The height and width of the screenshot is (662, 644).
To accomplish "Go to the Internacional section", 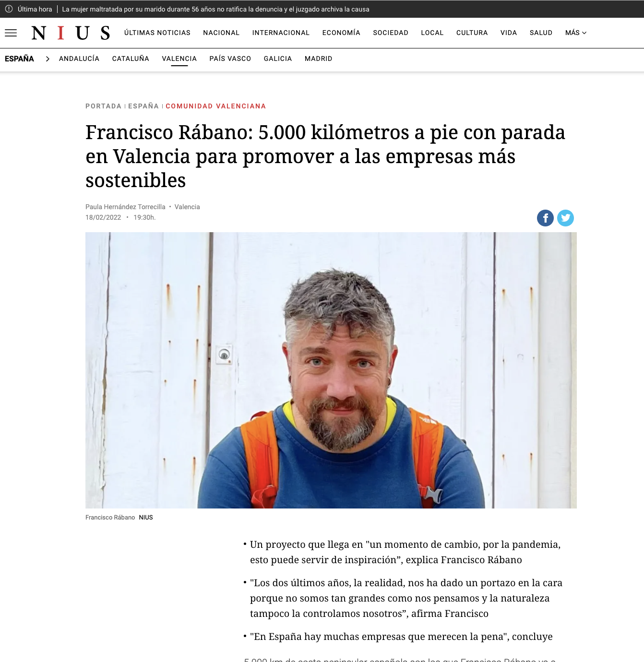I will click(281, 33).
